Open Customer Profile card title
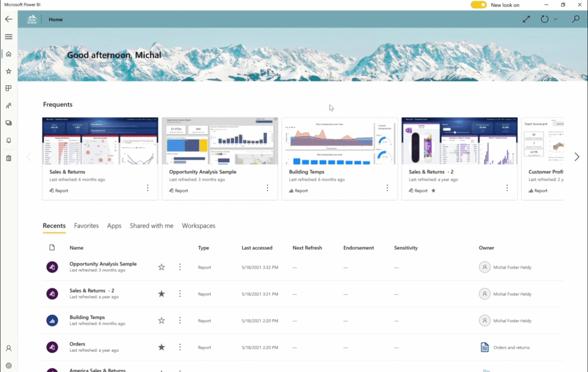588x372 pixels. 546,171
